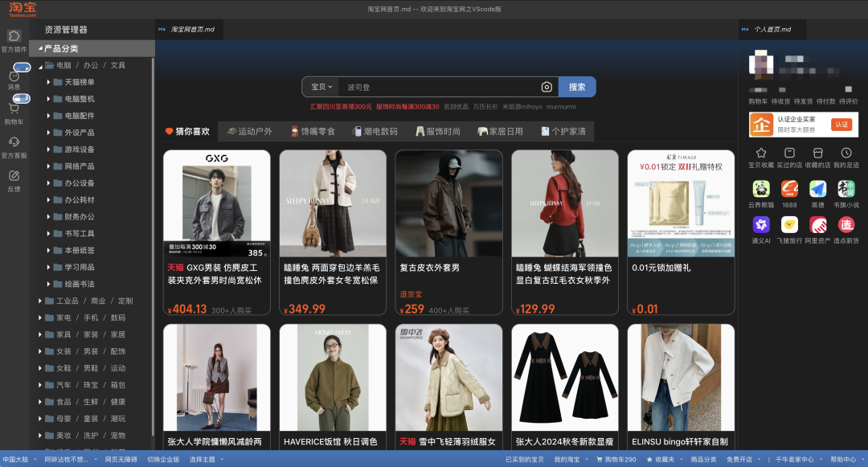Expand the 天猫榜单 folder
The height and width of the screenshot is (467, 868).
(49, 82)
